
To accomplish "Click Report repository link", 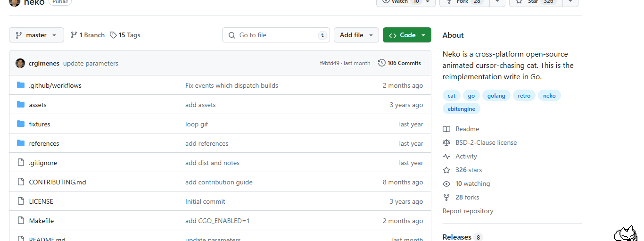I will pyautogui.click(x=468, y=211).
